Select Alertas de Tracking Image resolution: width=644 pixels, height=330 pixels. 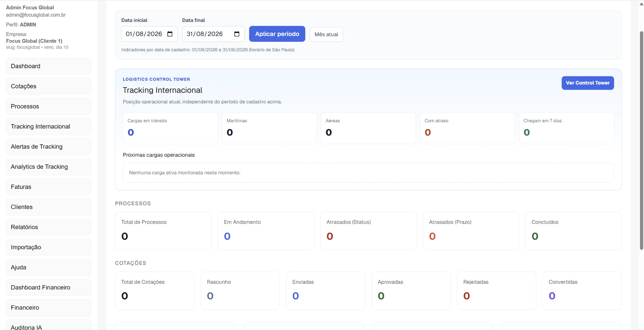tap(49, 146)
